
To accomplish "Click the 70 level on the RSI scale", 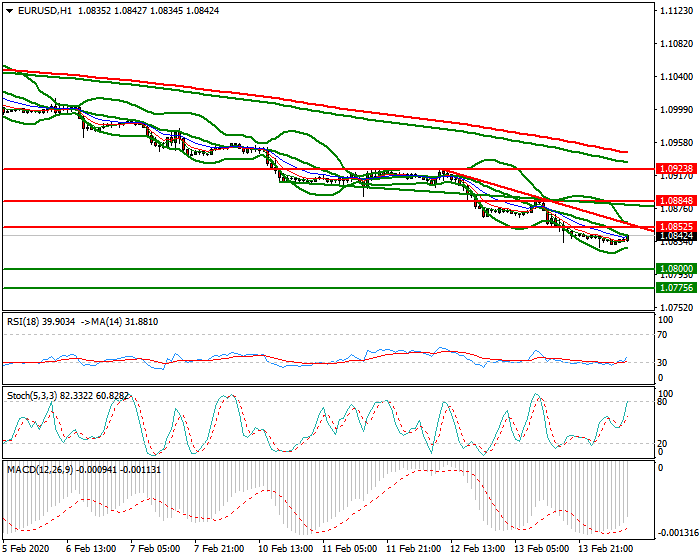I will tap(662, 335).
